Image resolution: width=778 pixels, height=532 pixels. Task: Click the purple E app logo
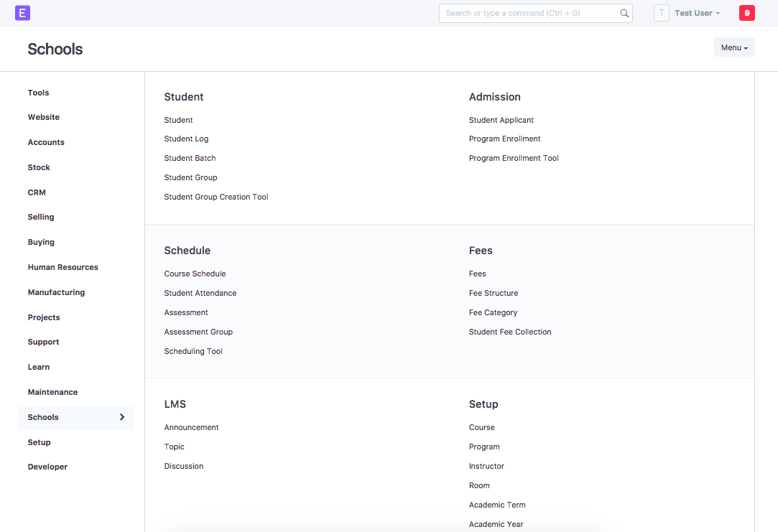coord(22,13)
